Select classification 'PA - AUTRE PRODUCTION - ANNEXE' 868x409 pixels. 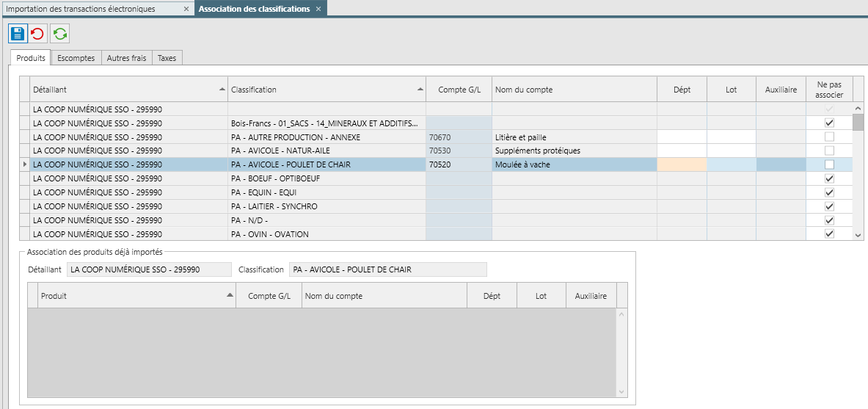327,137
